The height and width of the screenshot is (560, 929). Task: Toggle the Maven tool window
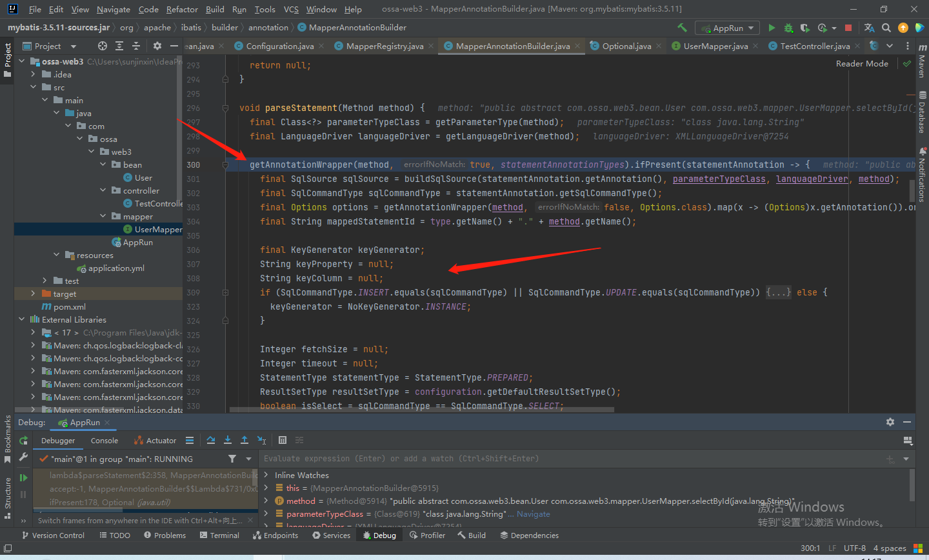point(922,60)
